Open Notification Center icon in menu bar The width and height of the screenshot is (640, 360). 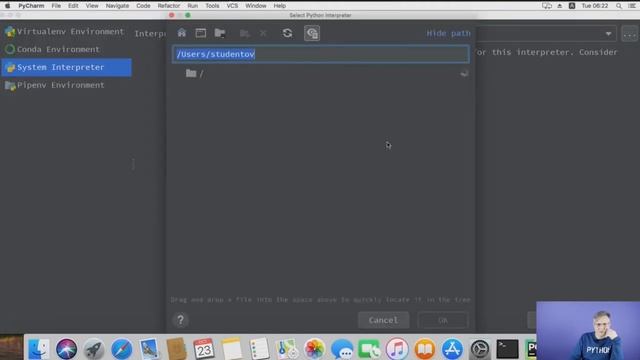632,6
